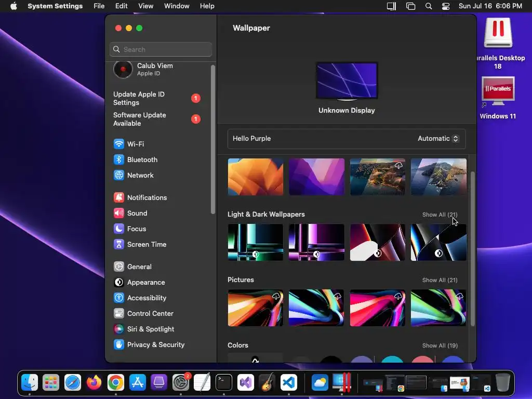Select blue chrome Light & Dark wallpaper

click(438, 242)
